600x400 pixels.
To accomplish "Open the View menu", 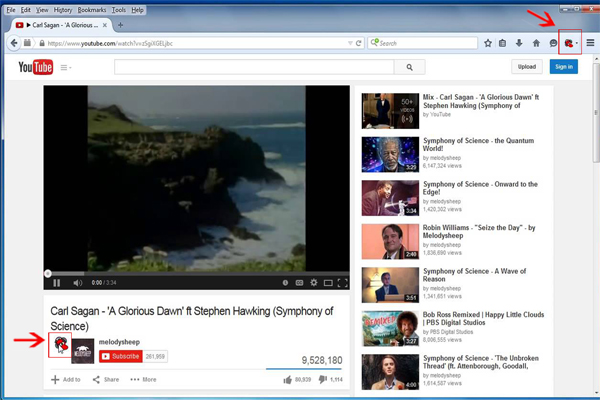I will tap(42, 10).
